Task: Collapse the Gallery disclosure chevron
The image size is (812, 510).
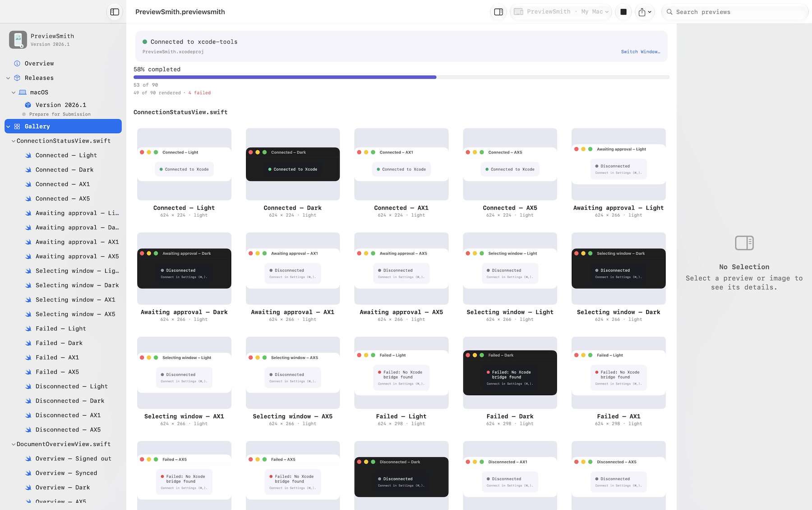Action: pyautogui.click(x=8, y=126)
